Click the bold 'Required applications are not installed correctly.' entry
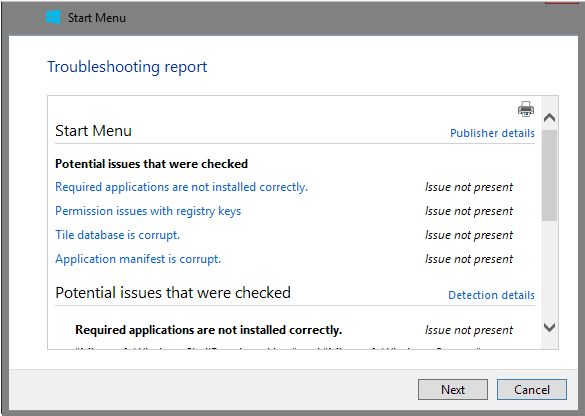 coord(209,330)
